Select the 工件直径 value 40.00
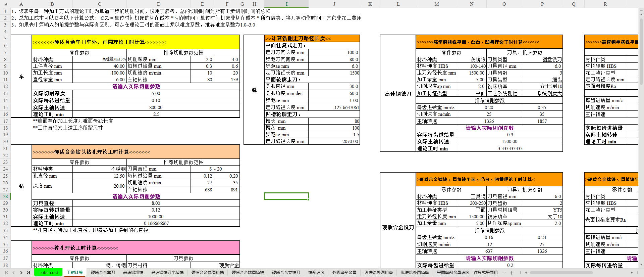Screen dimensions: 644x277 [100, 66]
